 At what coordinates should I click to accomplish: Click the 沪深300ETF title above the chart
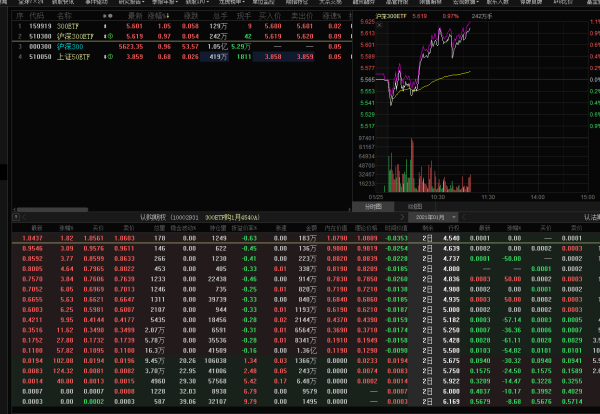tap(386, 16)
